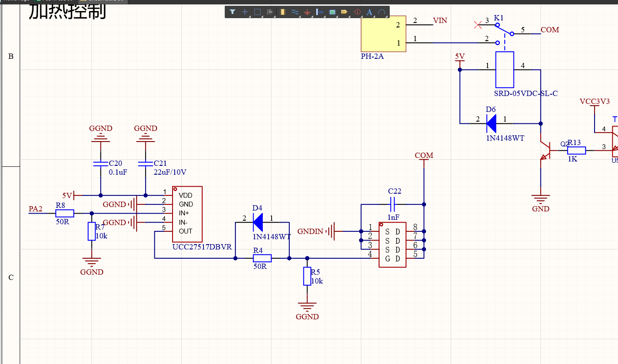Pick the arc drawing tool
The width and height of the screenshot is (618, 364).
(x=381, y=12)
